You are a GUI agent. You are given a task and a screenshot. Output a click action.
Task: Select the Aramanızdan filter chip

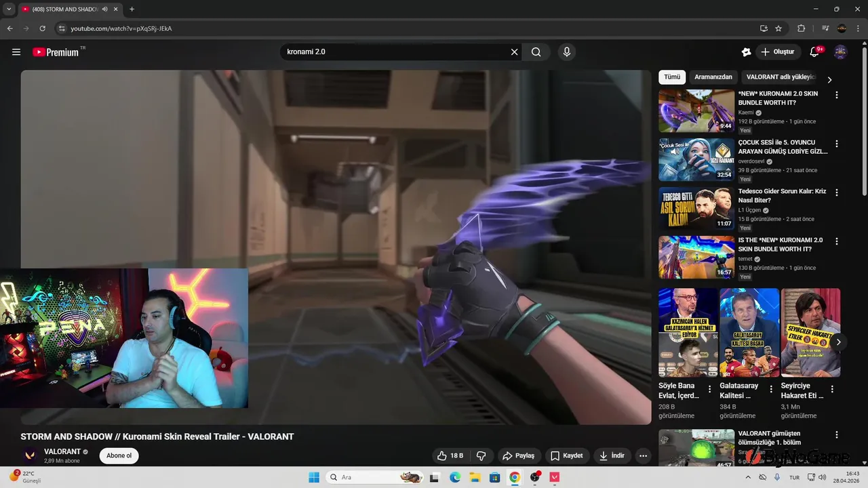tap(713, 77)
